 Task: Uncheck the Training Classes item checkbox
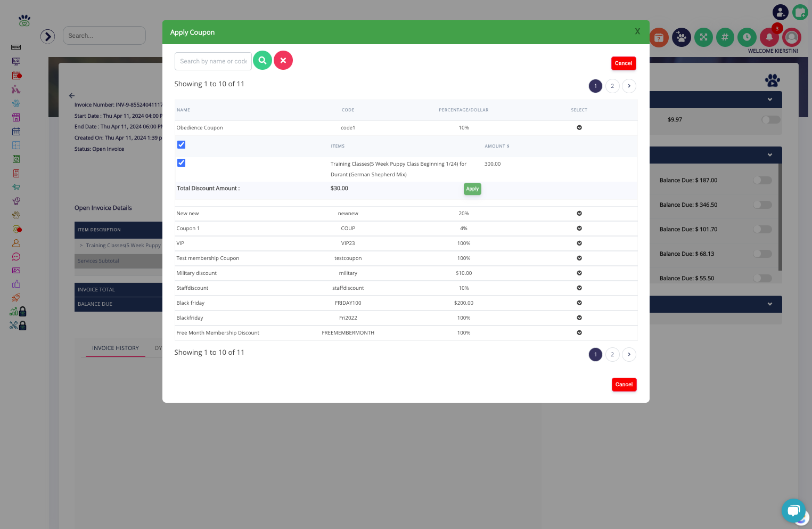[182, 163]
